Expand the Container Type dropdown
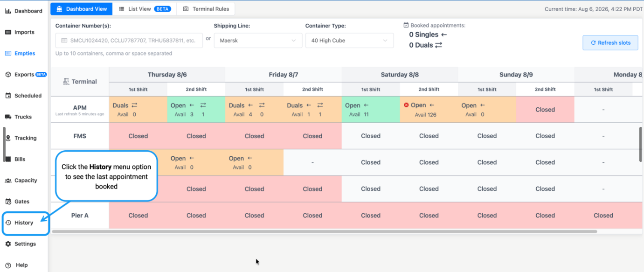This screenshot has height=272, width=644. (x=349, y=41)
